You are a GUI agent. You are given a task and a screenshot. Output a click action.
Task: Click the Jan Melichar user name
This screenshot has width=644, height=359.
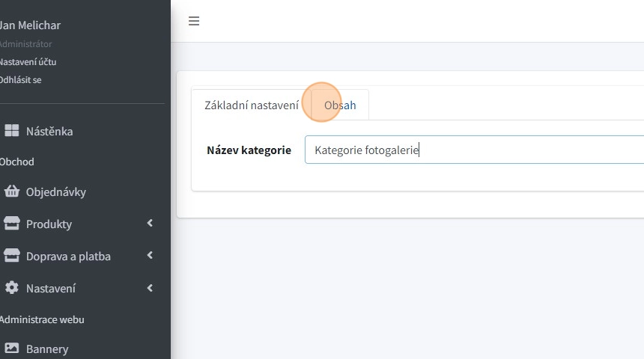tap(30, 25)
